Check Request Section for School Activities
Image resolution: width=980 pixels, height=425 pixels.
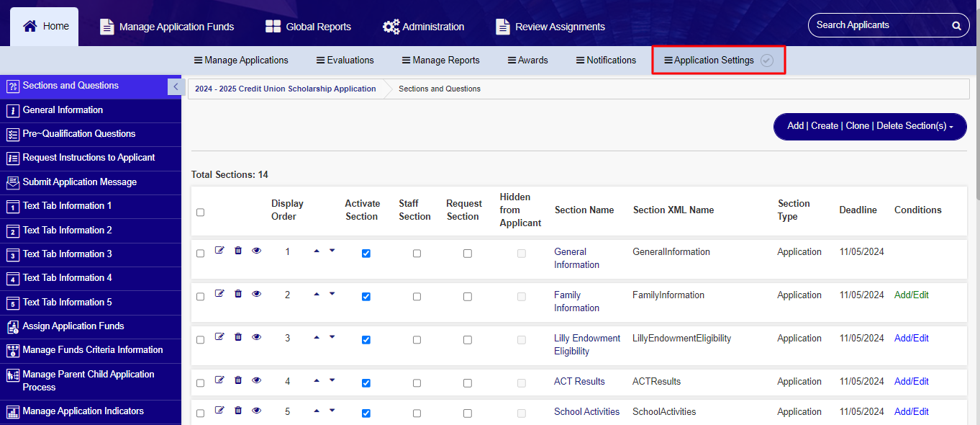coord(467,413)
